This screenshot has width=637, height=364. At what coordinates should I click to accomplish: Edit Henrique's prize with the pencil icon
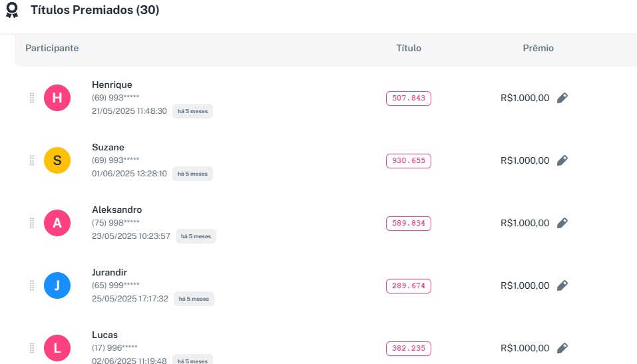pos(562,98)
